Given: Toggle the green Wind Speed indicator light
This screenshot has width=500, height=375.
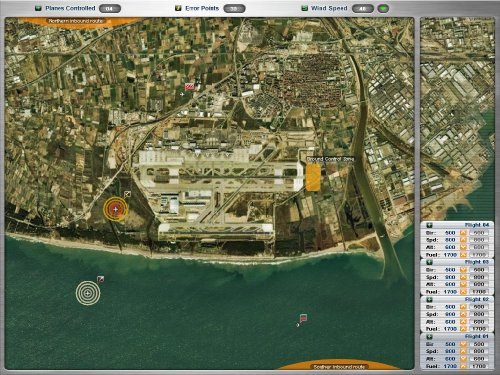Looking at the screenshot, I should click(383, 9).
